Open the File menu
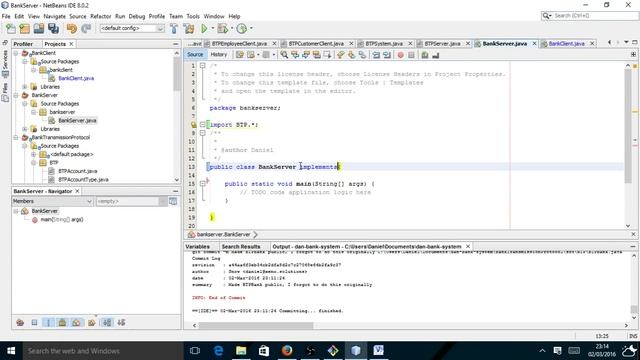Screen dimensions: 640x360 pyautogui.click(x=6, y=16)
